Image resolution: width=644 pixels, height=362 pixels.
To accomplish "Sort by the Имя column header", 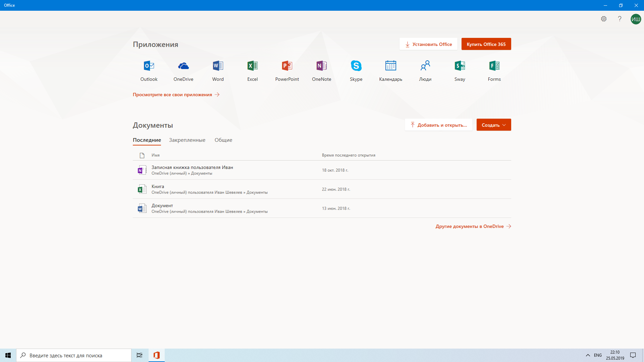I will [x=156, y=155].
